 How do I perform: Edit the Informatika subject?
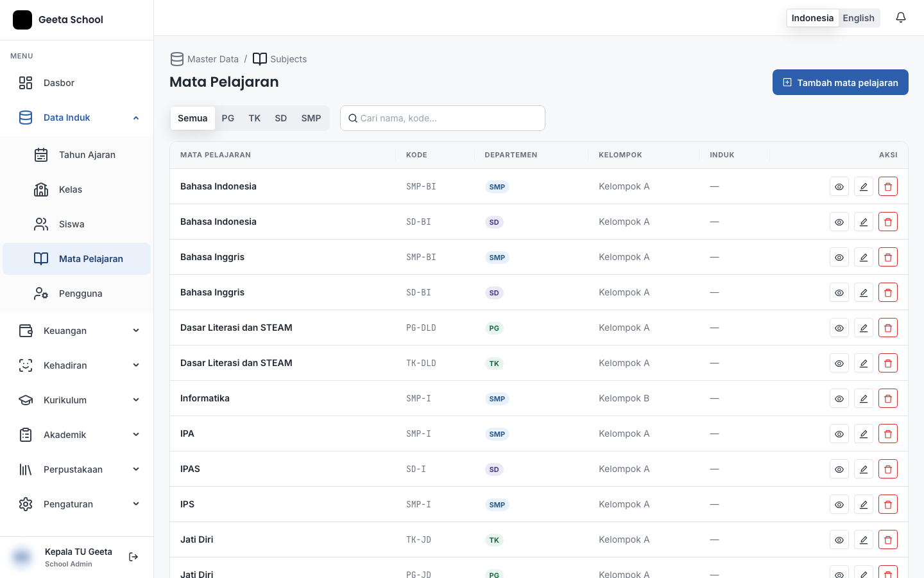864,399
